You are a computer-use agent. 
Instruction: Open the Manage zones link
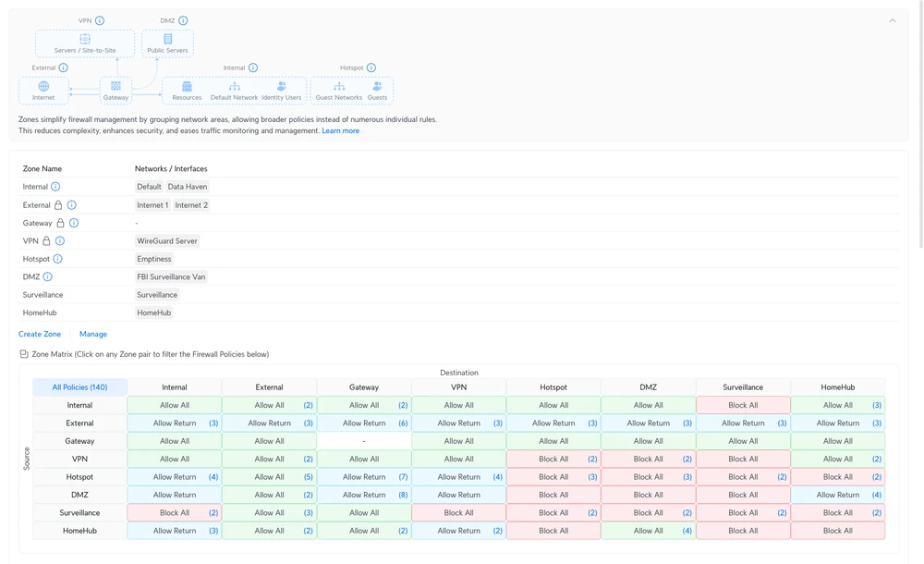click(x=93, y=334)
